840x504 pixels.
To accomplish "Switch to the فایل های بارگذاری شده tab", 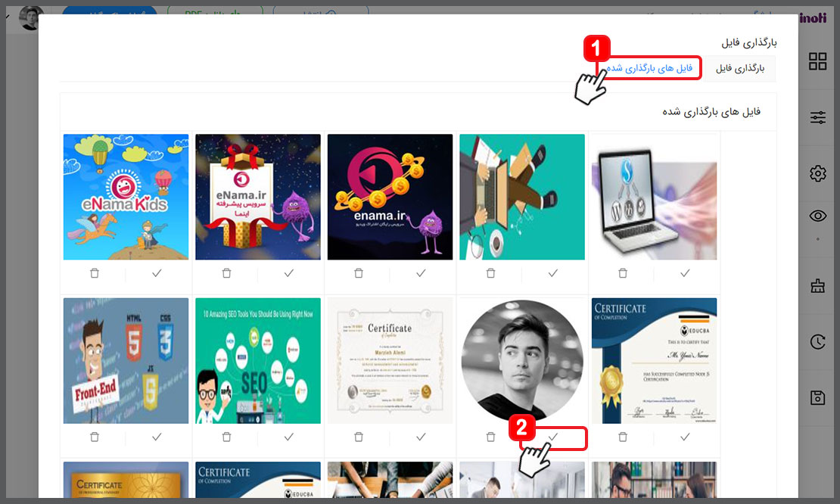I will (x=650, y=68).
